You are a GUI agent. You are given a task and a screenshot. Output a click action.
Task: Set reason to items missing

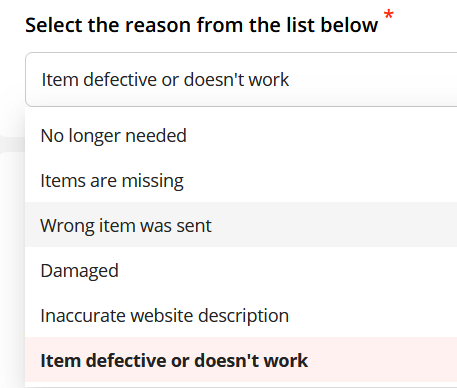(x=241, y=181)
